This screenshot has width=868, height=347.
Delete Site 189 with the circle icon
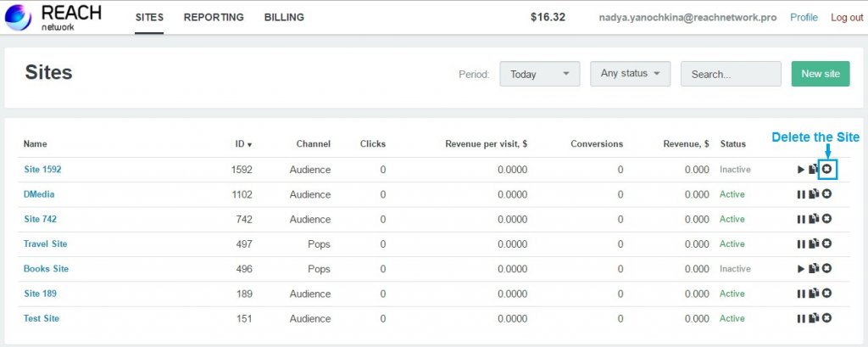pyautogui.click(x=827, y=294)
